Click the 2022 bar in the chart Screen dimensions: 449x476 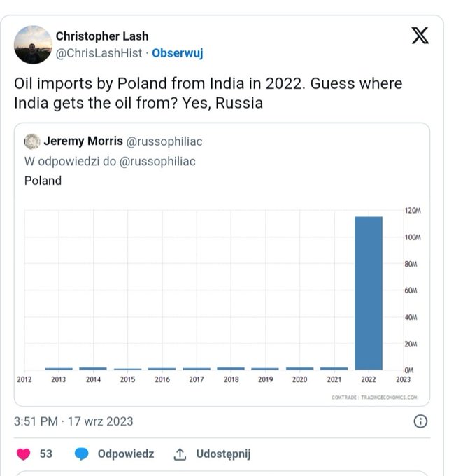pyautogui.click(x=369, y=293)
